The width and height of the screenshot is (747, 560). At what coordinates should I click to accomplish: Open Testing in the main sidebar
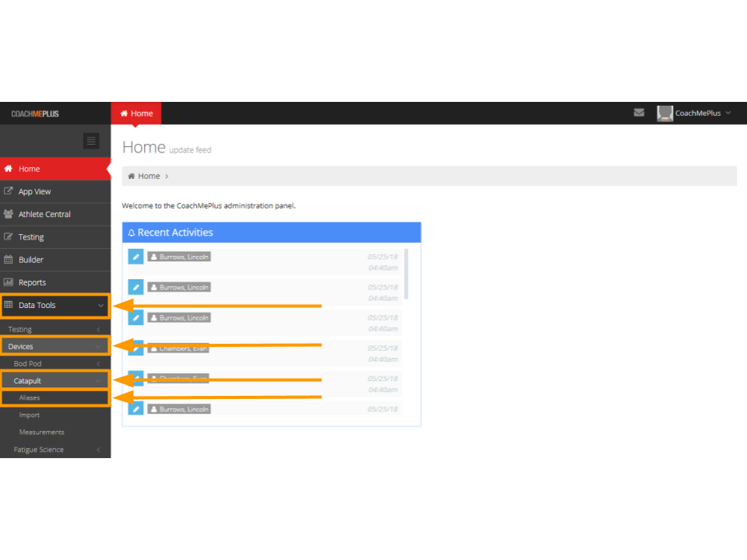(x=31, y=237)
